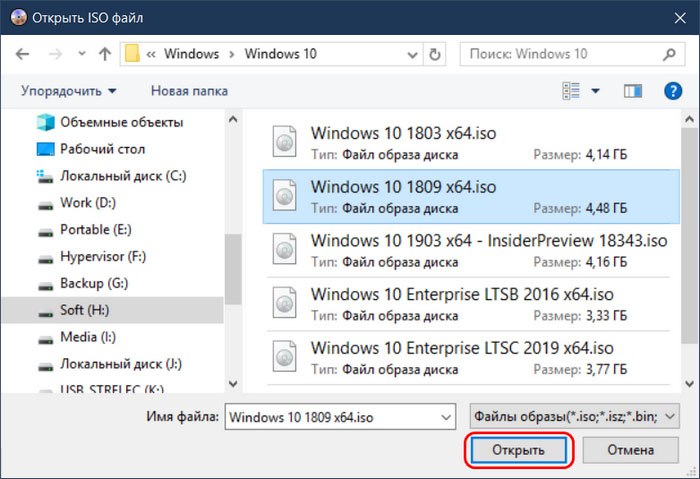700x479 pixels.
Task: Click the file list scroll up arrow
Action: click(x=689, y=119)
